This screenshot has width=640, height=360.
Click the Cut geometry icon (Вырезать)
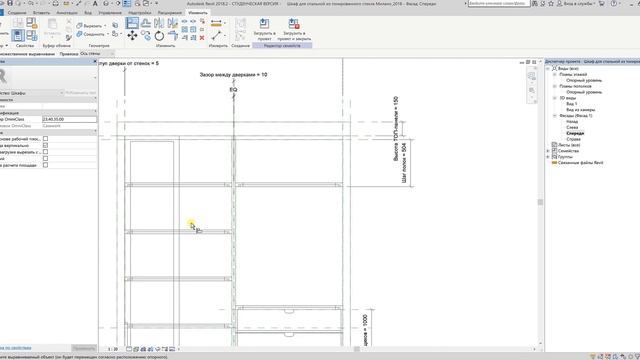pos(80,25)
